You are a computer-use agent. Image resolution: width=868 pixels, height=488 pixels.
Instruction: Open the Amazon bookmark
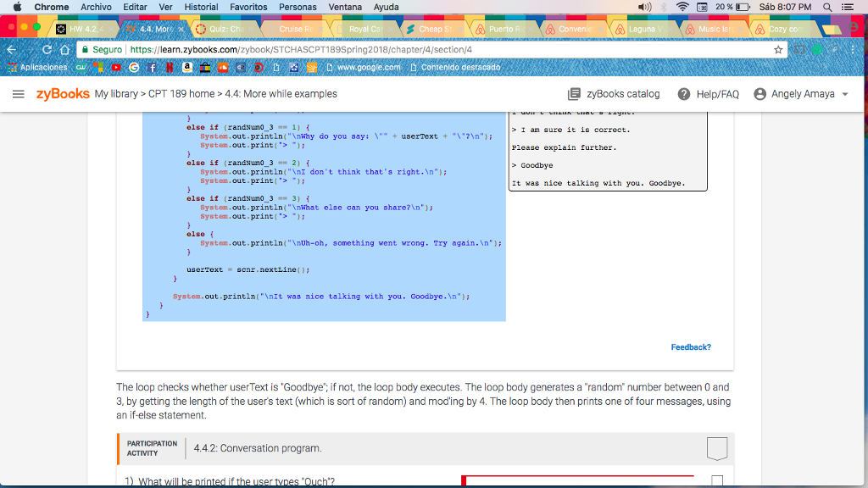(188, 68)
